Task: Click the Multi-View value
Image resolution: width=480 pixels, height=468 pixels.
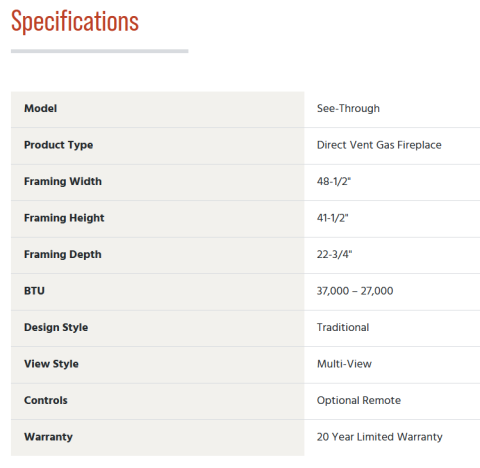Action: (344, 364)
